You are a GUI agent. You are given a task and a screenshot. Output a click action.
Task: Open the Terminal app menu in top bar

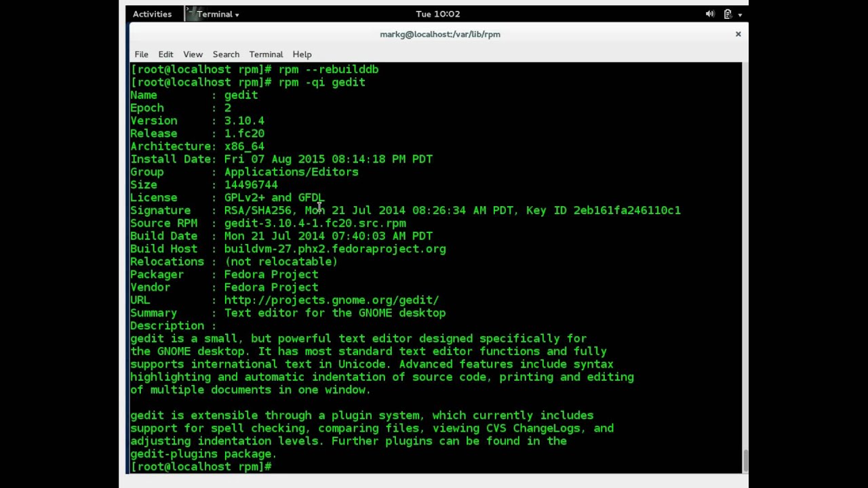pos(217,14)
